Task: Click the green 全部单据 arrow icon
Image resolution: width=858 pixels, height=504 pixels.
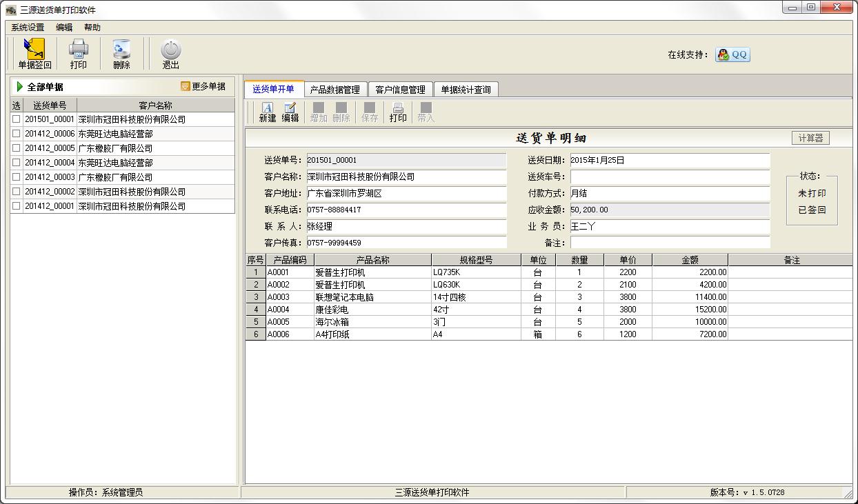Action: click(x=19, y=87)
